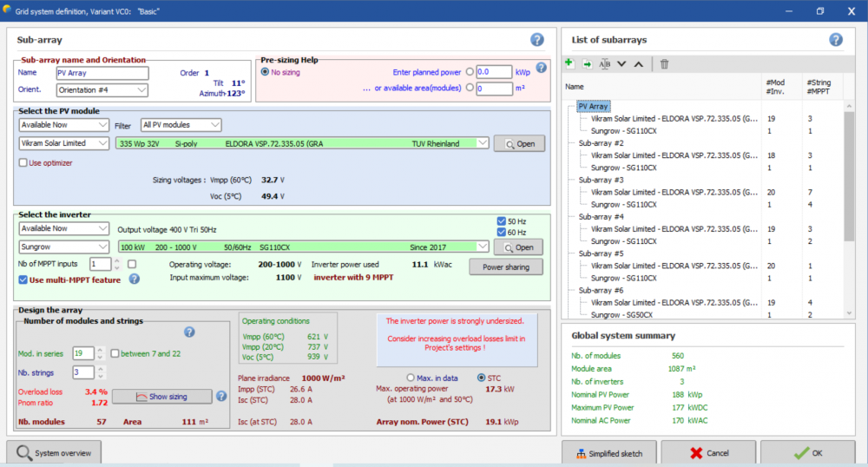Delete the selected sub-array with trash icon
This screenshot has height=467, width=868.
point(664,63)
